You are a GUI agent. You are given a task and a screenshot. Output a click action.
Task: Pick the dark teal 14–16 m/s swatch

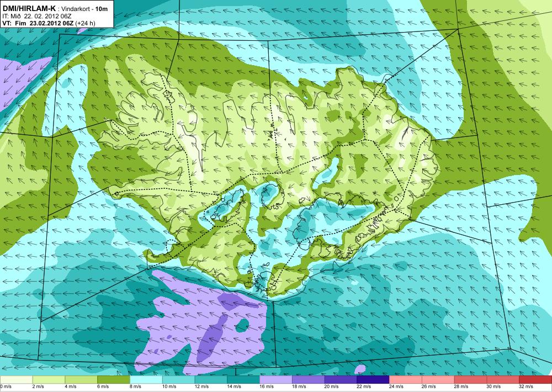click(x=243, y=380)
